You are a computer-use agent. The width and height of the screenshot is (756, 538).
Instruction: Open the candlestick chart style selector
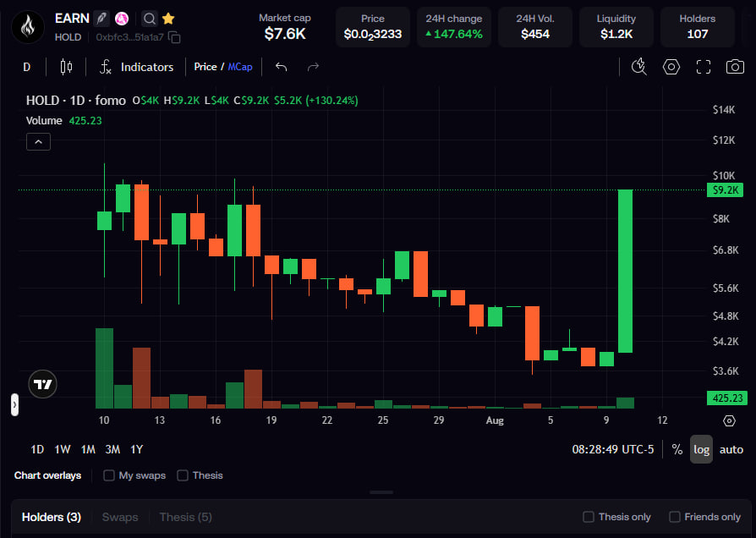(x=66, y=67)
